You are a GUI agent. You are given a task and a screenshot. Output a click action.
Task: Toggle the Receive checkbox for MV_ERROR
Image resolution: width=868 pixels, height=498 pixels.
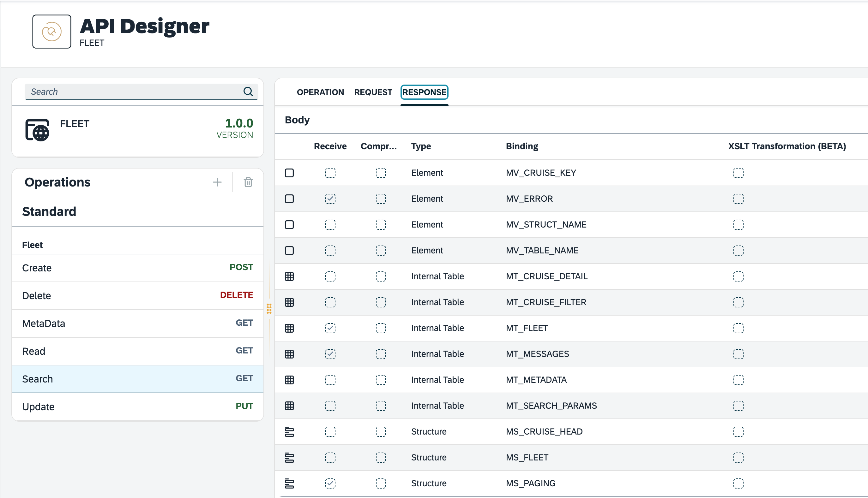coord(330,199)
